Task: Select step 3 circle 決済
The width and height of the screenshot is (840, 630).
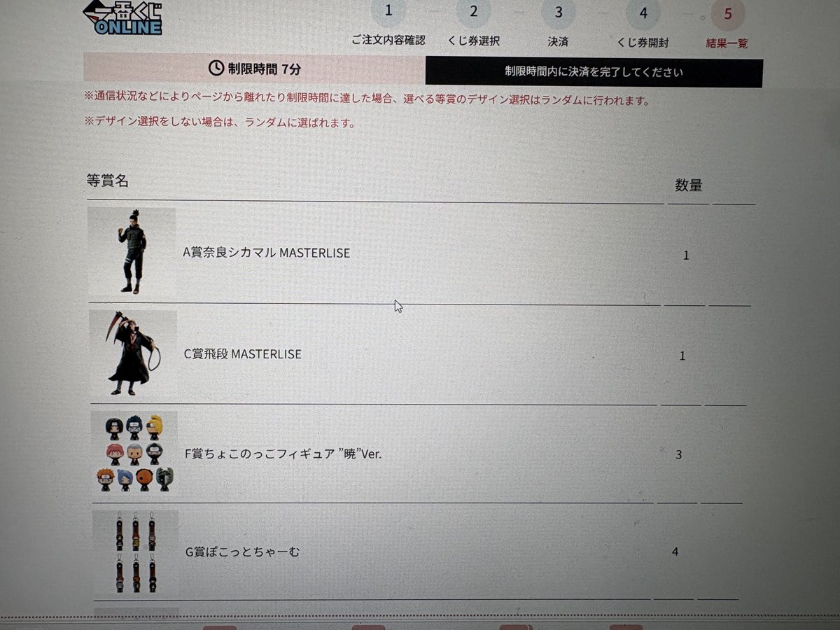Action: tap(559, 13)
